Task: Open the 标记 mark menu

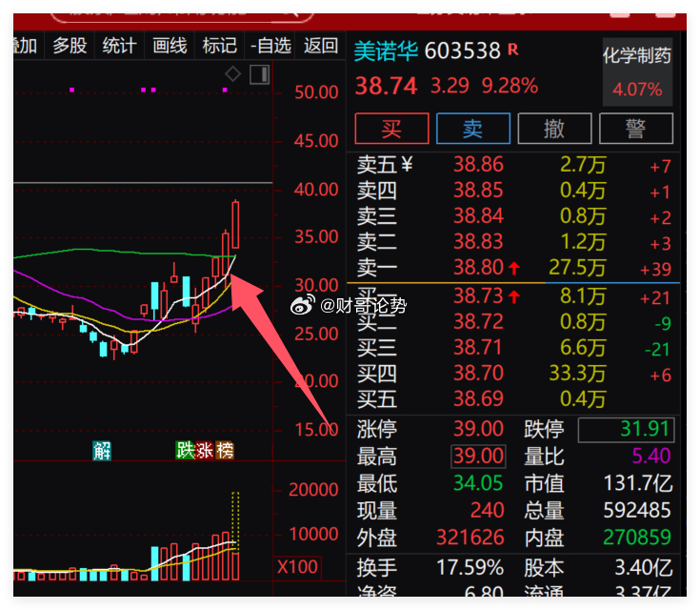Action: click(220, 46)
